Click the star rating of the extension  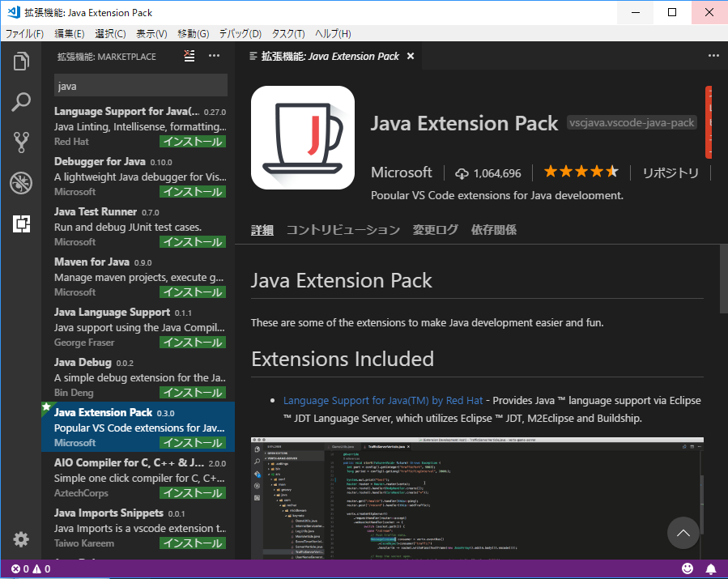click(x=581, y=172)
